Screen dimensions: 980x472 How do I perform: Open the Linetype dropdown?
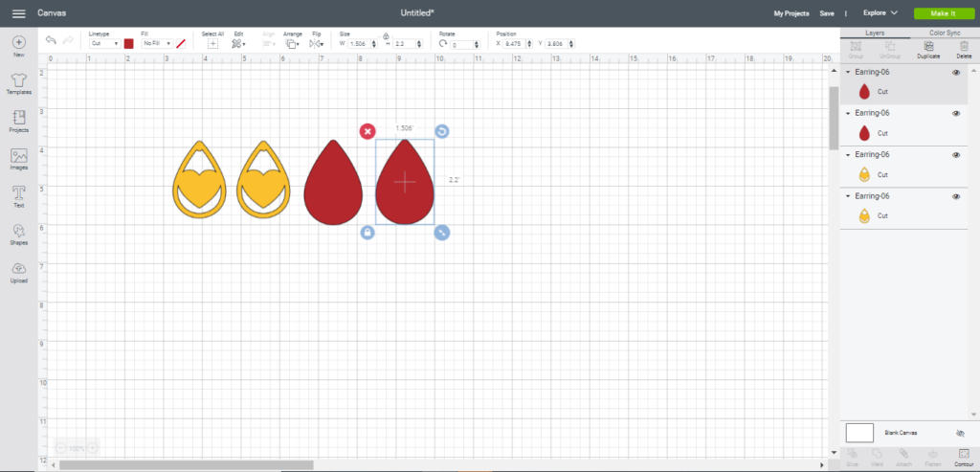coord(103,43)
